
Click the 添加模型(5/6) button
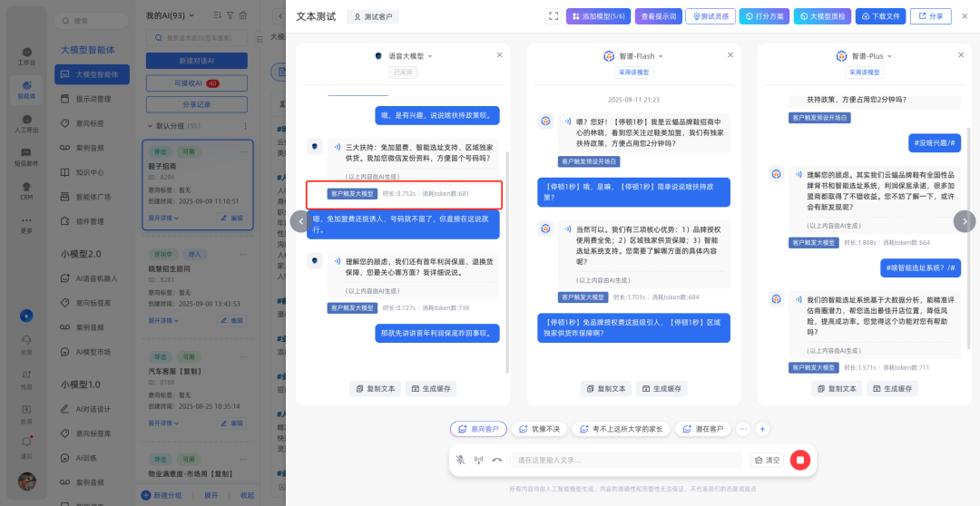tap(598, 16)
